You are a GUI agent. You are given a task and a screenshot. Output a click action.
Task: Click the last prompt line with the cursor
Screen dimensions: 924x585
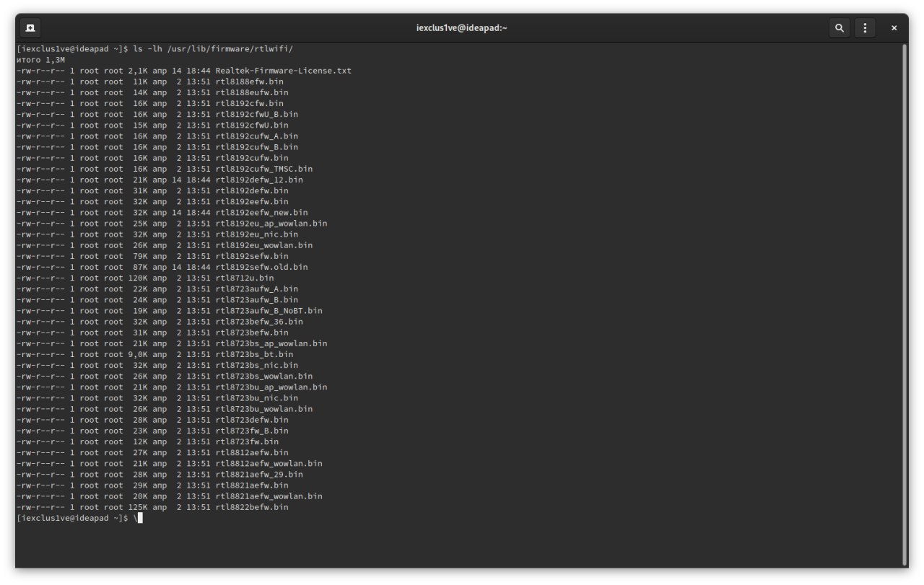[x=79, y=518]
